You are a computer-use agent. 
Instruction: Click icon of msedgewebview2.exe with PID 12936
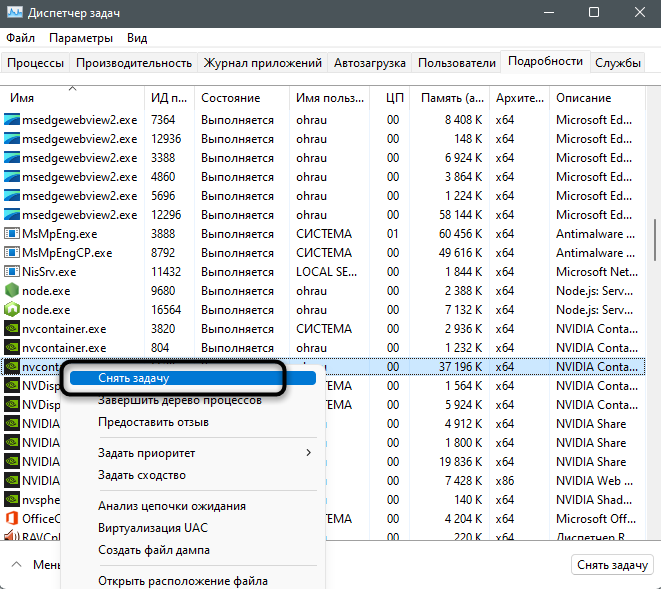click(12, 139)
